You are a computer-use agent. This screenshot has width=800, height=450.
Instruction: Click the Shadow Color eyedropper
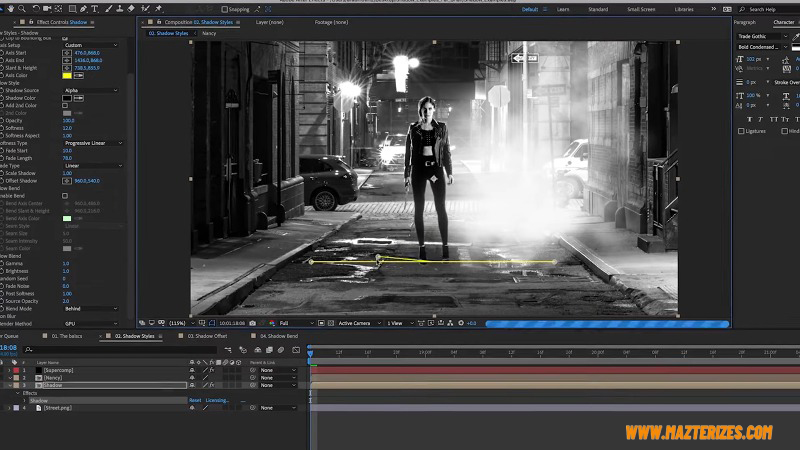tap(79, 98)
